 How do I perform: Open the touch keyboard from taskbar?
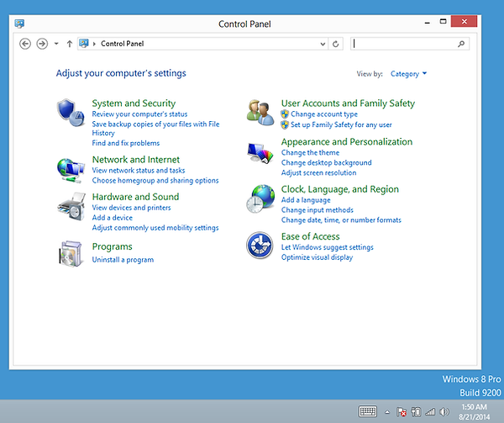click(x=368, y=411)
